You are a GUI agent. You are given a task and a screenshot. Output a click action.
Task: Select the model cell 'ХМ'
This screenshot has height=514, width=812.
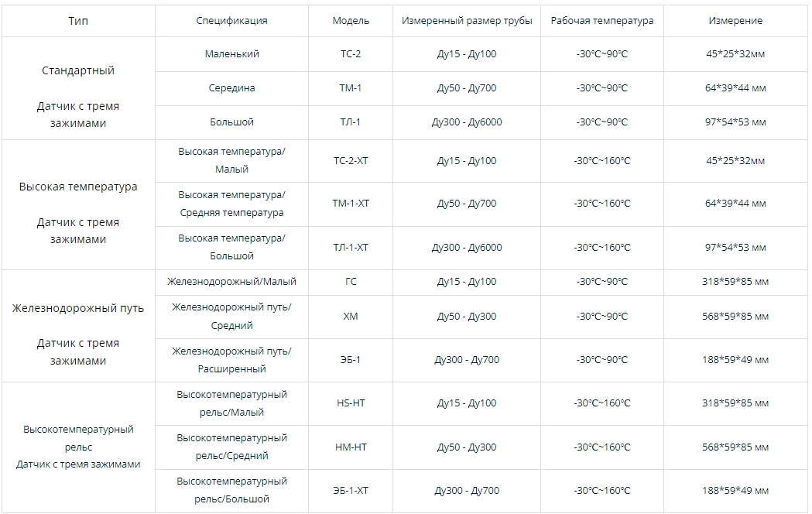click(351, 317)
